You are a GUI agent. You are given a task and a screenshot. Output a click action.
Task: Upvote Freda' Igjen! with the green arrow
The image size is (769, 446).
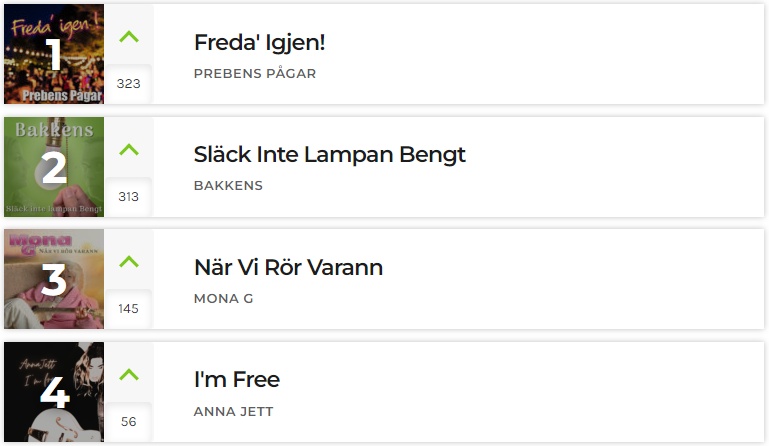pyautogui.click(x=129, y=37)
